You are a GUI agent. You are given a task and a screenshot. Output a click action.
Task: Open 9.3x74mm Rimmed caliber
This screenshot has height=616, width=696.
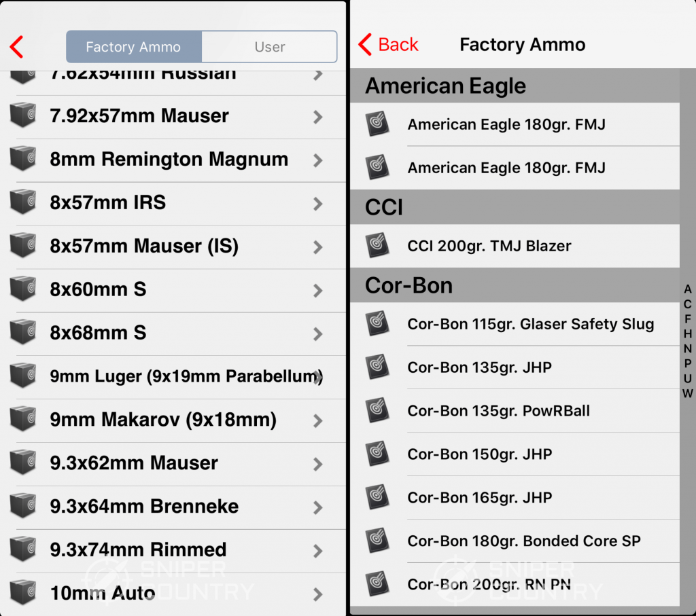point(173,551)
